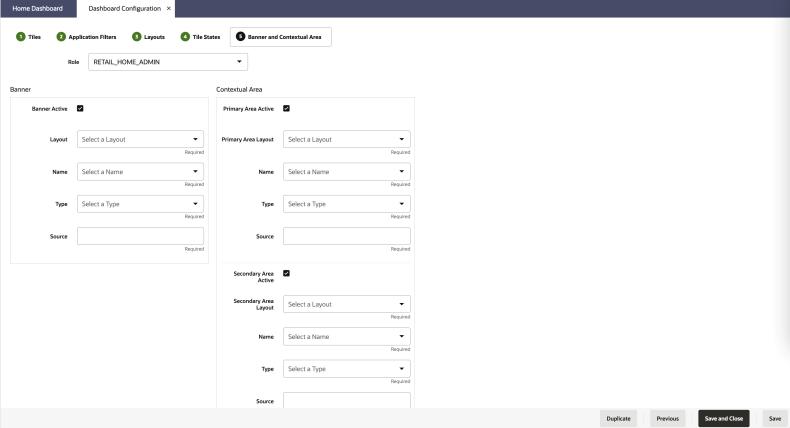Expand the Banner Layout dropdown

point(140,139)
